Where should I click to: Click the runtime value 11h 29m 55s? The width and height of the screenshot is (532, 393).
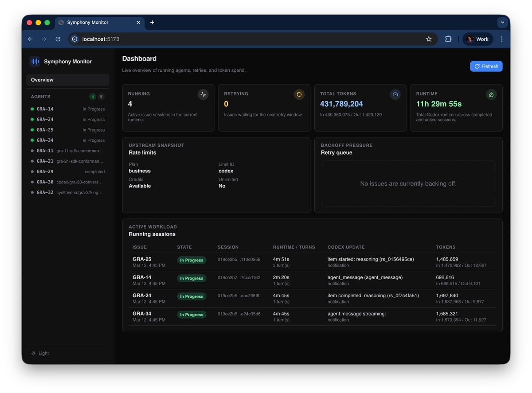coord(439,104)
